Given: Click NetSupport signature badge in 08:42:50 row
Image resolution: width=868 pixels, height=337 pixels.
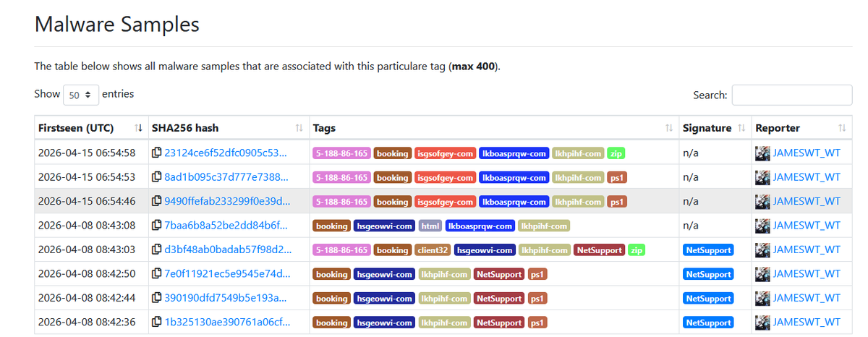Looking at the screenshot, I should click(x=708, y=275).
